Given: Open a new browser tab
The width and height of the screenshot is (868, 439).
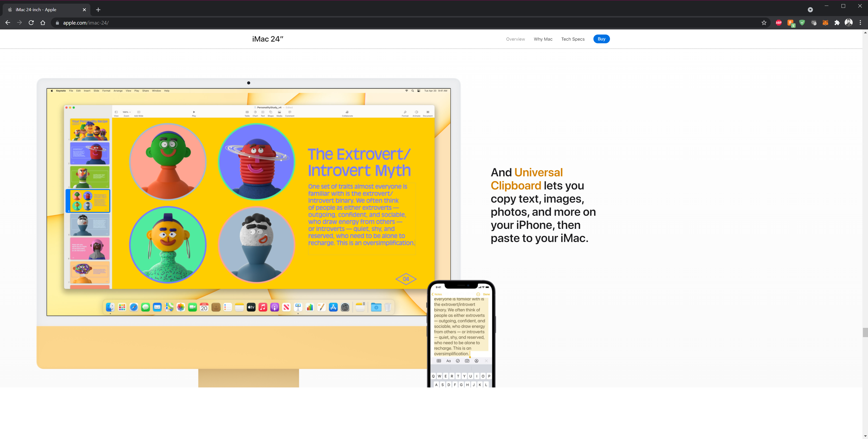Looking at the screenshot, I should click(x=98, y=10).
